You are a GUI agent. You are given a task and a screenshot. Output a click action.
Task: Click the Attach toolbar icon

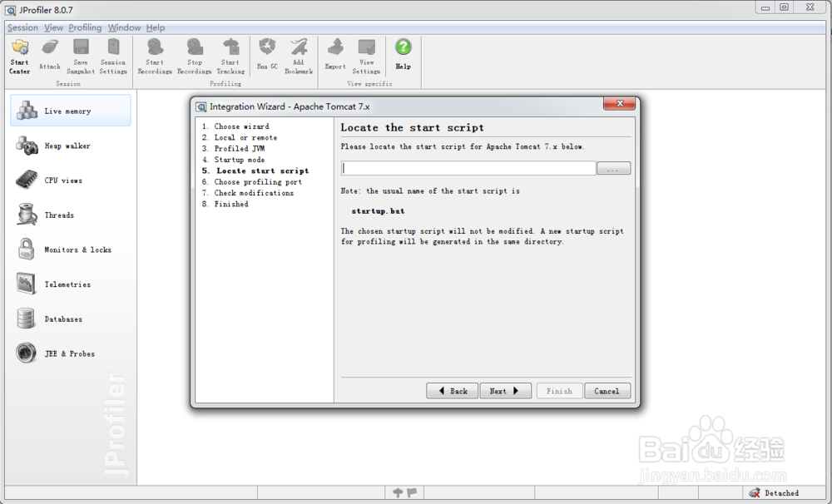point(50,55)
